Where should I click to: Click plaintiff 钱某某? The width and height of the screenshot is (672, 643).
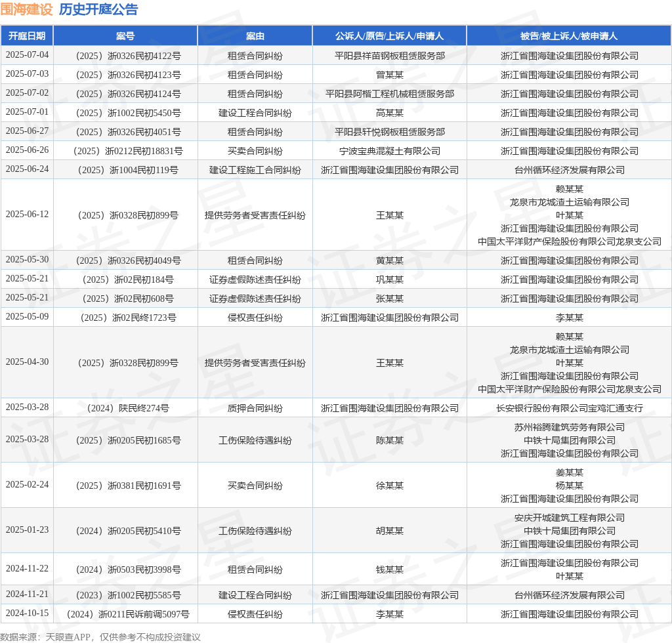390,570
